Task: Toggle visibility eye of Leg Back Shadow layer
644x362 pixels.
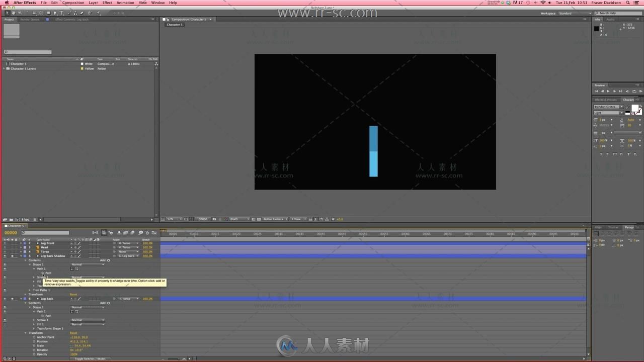Action: tap(5, 256)
